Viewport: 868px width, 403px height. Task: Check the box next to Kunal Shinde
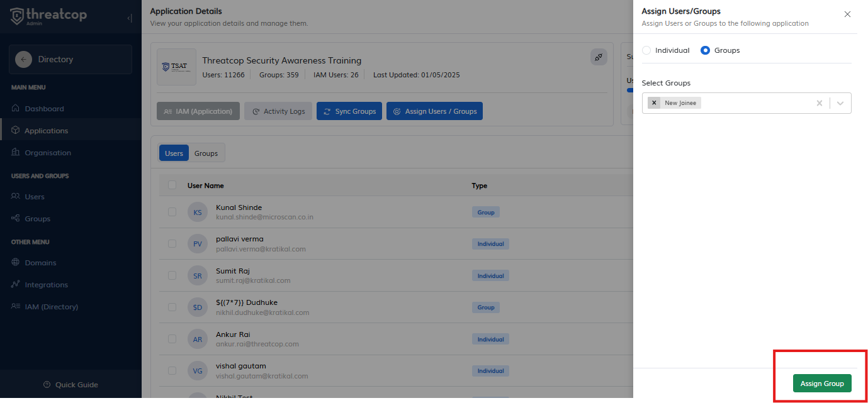point(172,212)
